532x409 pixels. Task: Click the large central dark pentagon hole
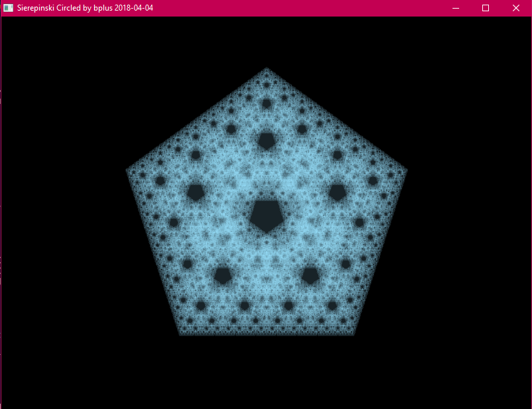pos(266,215)
